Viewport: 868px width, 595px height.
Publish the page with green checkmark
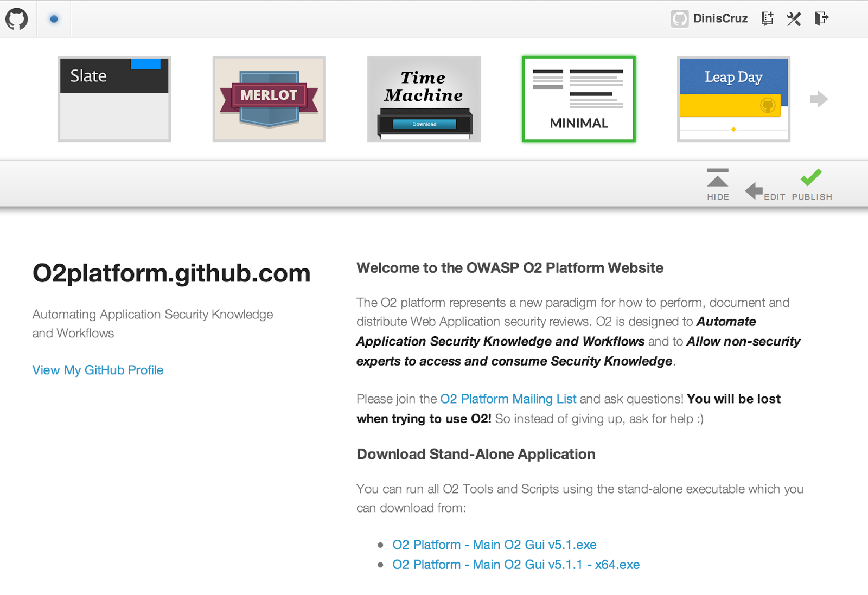(x=811, y=184)
